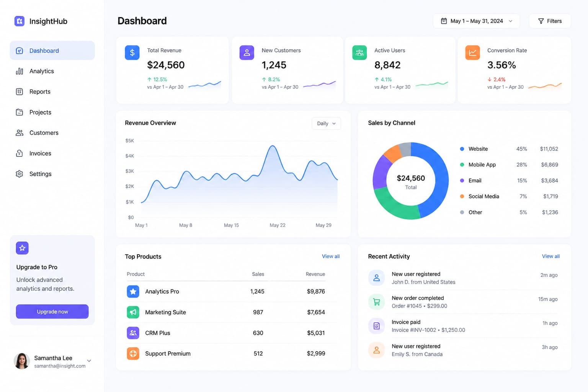Click the InsightHub logo icon
Image resolution: width=588 pixels, height=392 pixels.
point(20,21)
